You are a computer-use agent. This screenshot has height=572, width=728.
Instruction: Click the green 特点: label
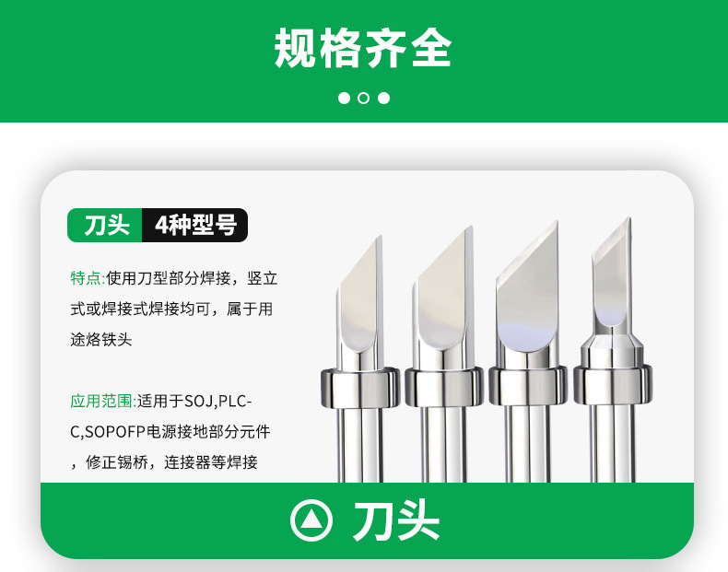click(x=88, y=278)
